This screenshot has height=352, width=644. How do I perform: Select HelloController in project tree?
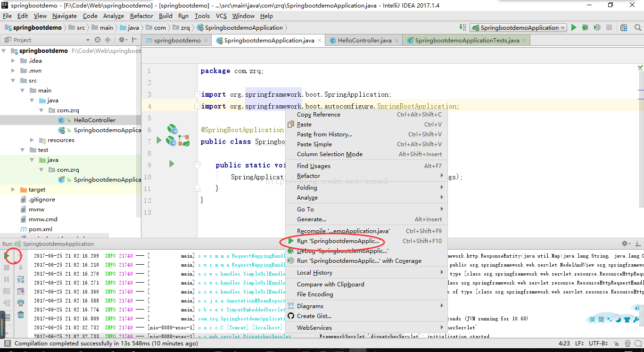coord(94,120)
